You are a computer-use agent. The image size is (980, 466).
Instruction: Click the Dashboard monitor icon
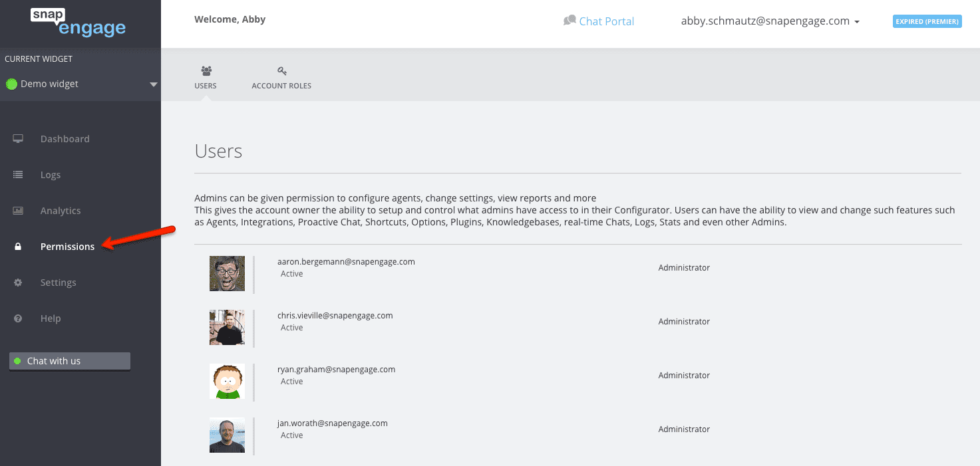point(18,139)
